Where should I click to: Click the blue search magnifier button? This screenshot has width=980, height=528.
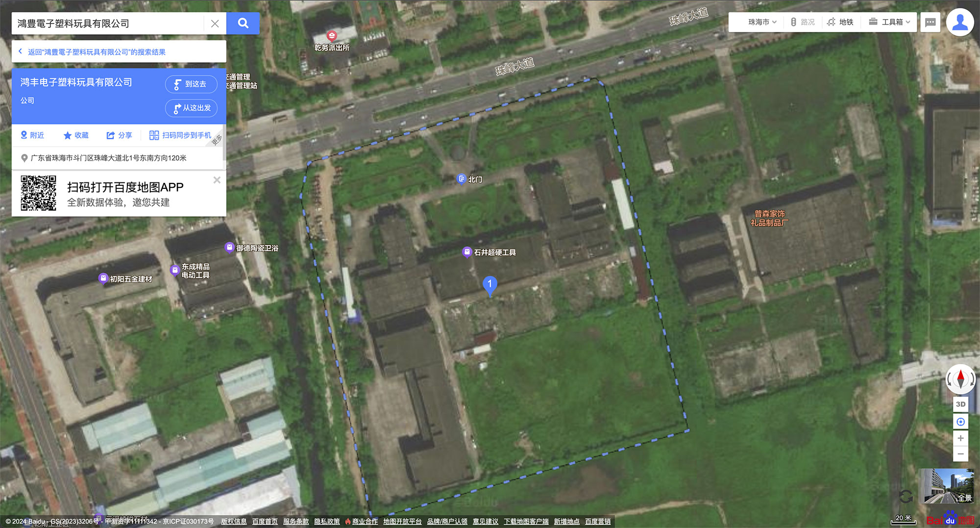[x=243, y=23]
